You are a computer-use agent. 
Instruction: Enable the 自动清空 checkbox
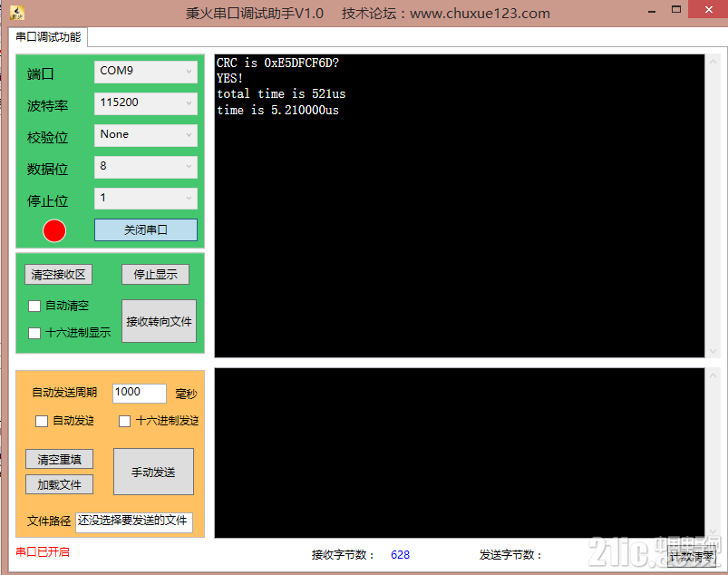pyautogui.click(x=34, y=306)
